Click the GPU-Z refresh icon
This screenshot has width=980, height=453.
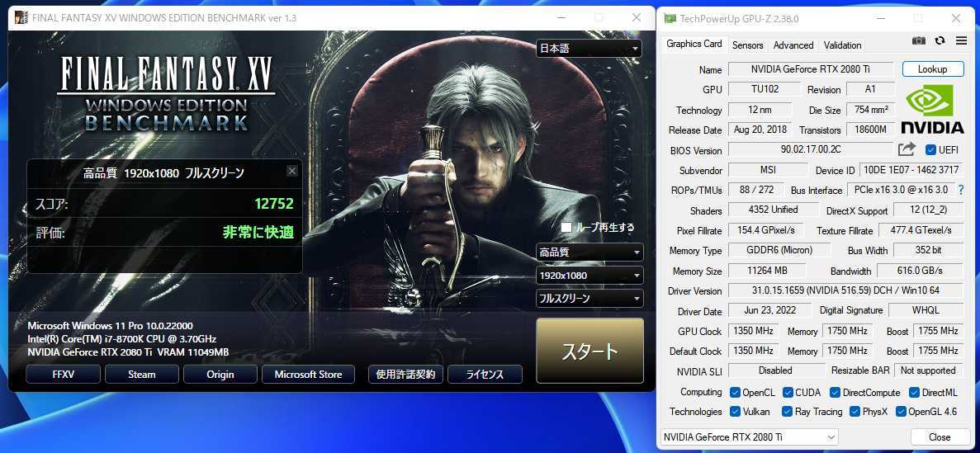pos(940,40)
